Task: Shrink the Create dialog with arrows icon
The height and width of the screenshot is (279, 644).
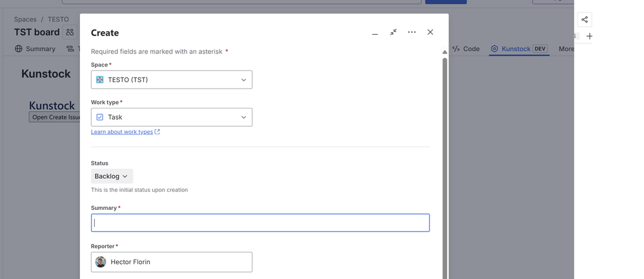Action: point(393,32)
